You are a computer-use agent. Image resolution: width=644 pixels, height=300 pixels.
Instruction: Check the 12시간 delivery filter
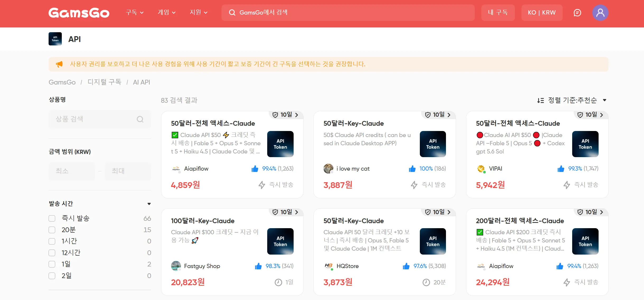click(x=52, y=253)
